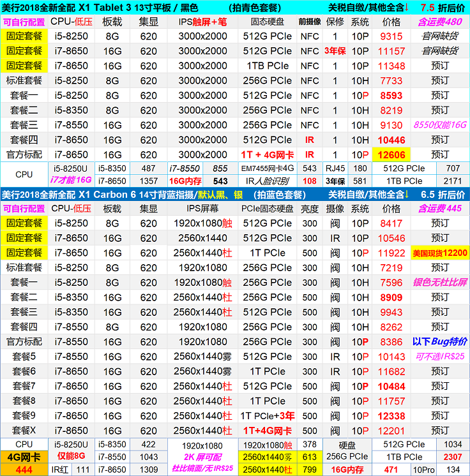Screen dimensions: 470x476
Task: Select price cell 8909
Action: coord(391,297)
